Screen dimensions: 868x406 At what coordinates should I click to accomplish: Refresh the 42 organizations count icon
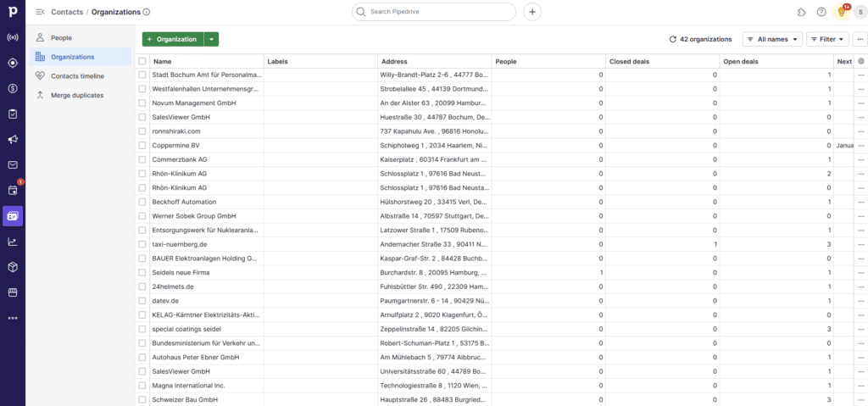point(672,39)
